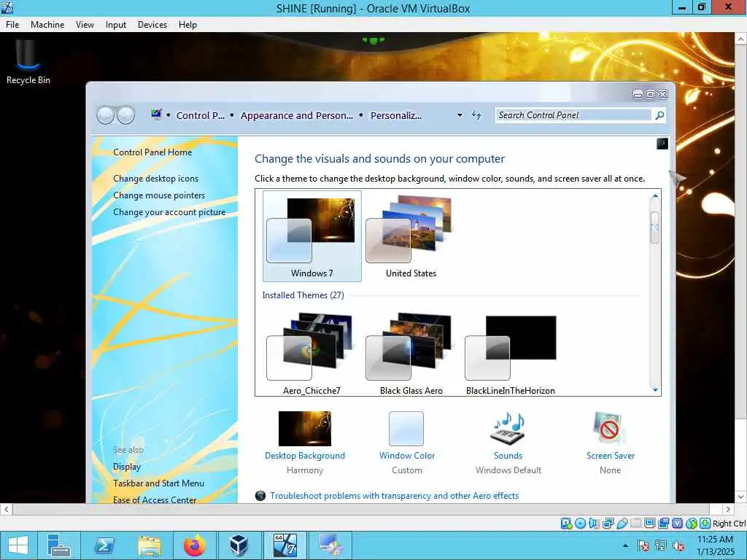This screenshot has width=747, height=560.
Task: Click the VirtualBox network status icon
Action: click(x=608, y=524)
